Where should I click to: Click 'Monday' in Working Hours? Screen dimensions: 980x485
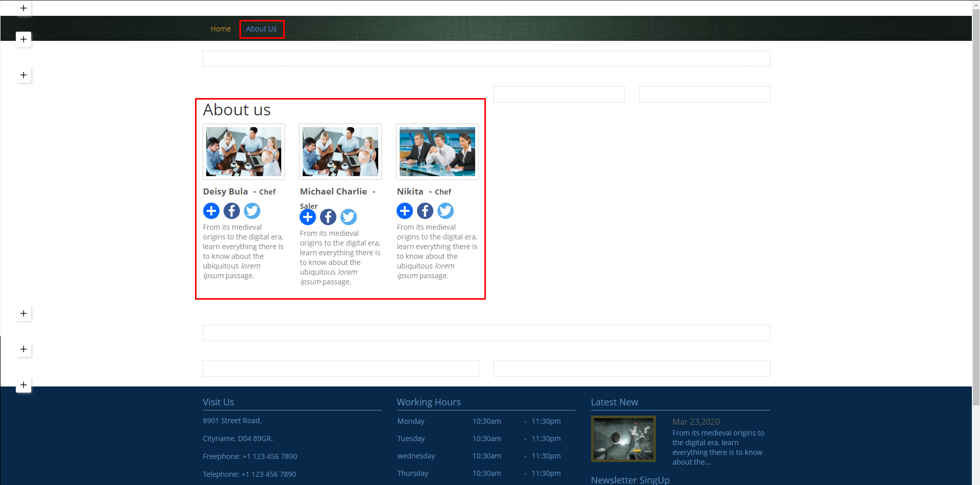point(411,421)
